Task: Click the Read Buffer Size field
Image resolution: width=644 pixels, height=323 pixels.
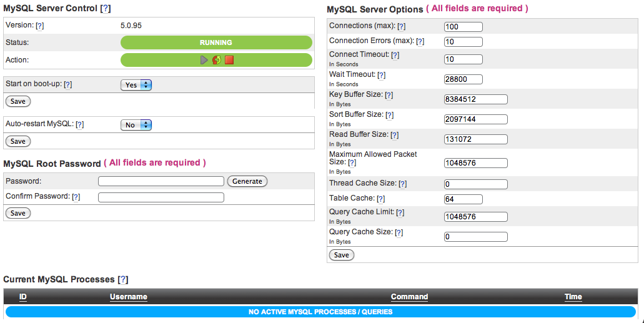Action: (x=475, y=139)
